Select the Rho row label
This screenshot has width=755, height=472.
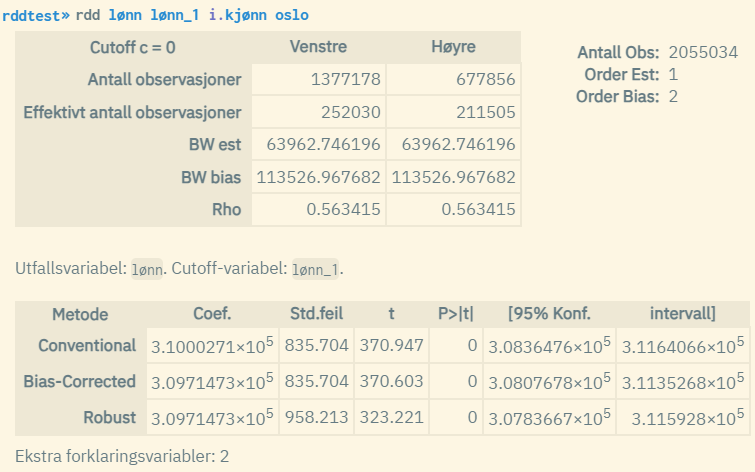(x=226, y=209)
